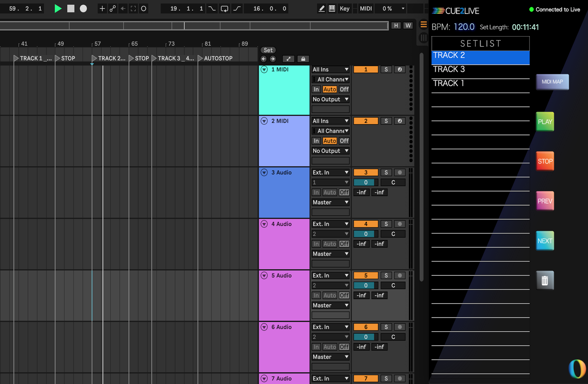The height and width of the screenshot is (384, 588).
Task: Enable the Draw Mode pencil icon
Action: [321, 9]
